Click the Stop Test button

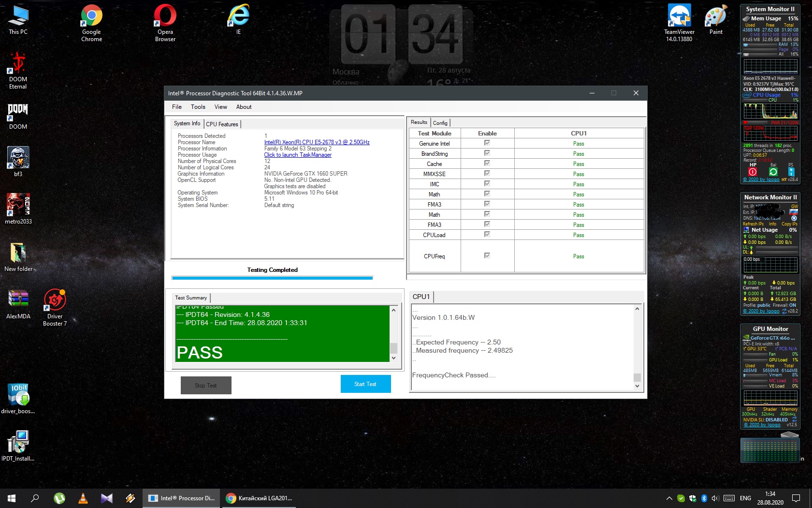tap(206, 386)
